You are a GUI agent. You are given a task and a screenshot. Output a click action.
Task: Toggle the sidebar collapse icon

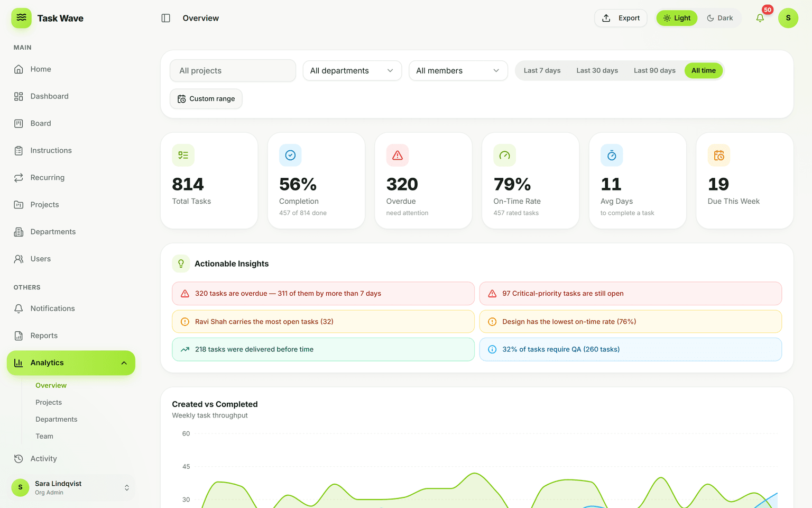click(x=165, y=18)
